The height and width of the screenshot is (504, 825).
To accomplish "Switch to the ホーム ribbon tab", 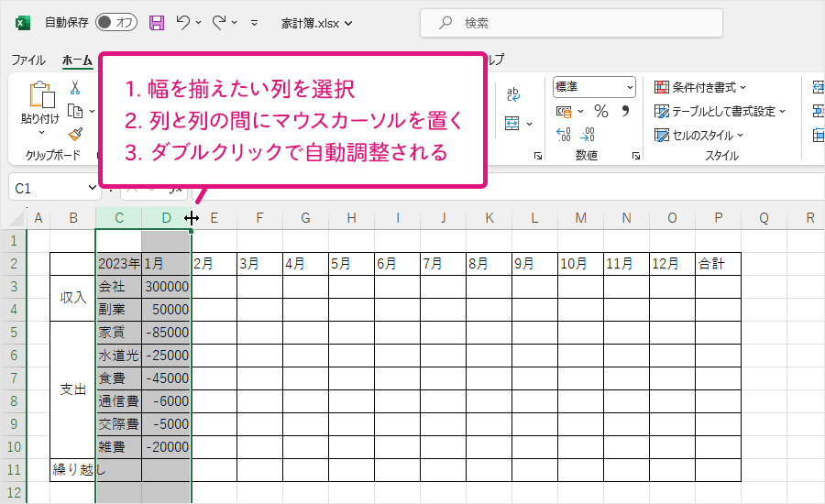I will (x=77, y=60).
